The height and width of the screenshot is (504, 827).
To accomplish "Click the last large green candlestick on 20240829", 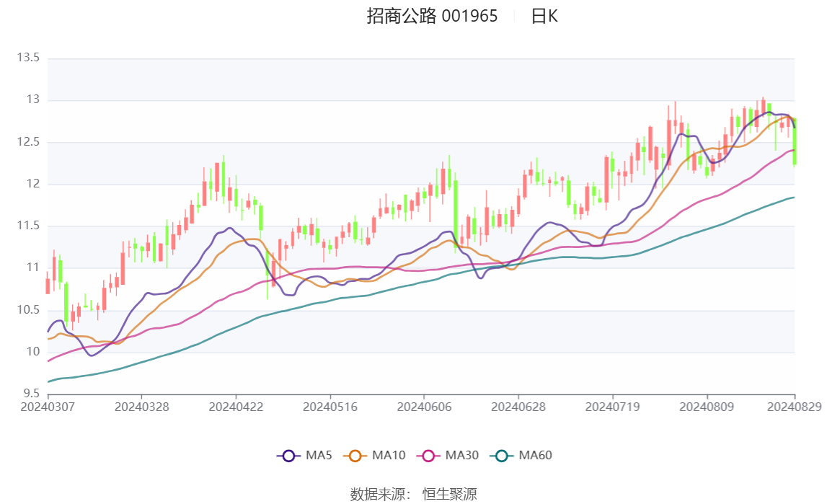I will click(795, 142).
